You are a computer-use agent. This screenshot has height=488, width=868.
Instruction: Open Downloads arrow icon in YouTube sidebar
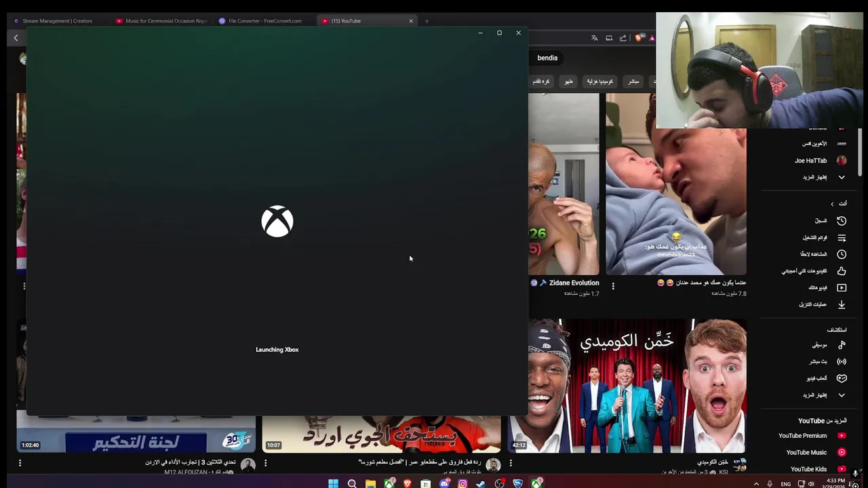[x=842, y=304]
